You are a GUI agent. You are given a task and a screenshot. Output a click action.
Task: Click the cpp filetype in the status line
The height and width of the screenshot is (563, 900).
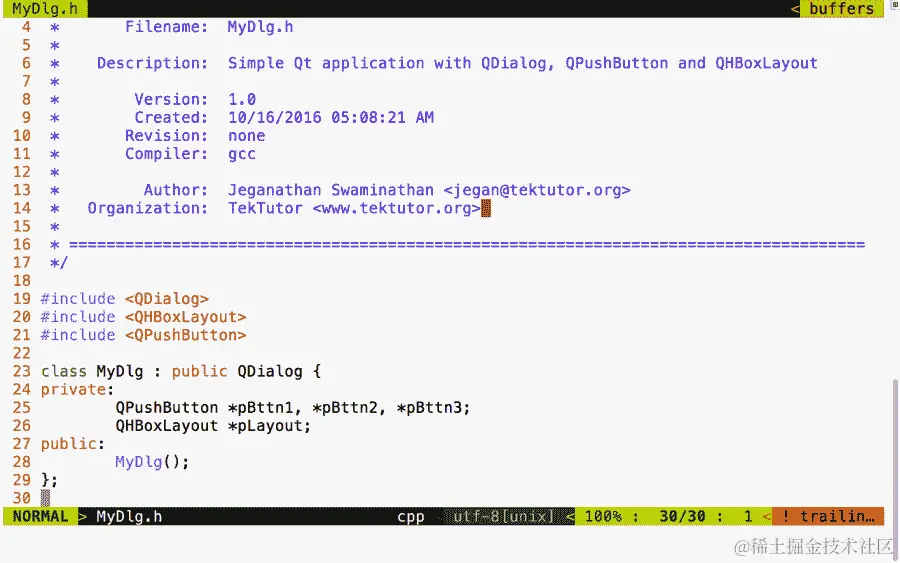(410, 517)
